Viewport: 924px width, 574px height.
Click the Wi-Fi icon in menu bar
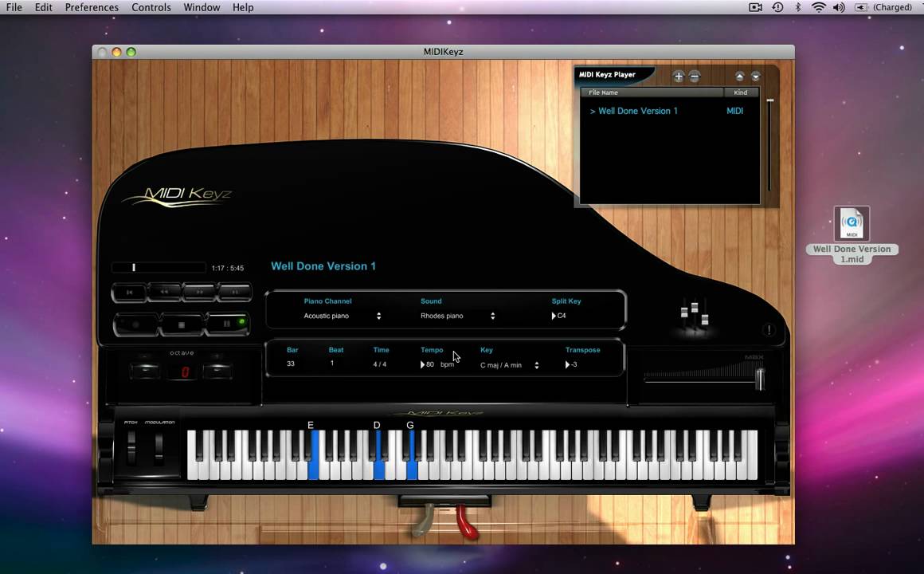click(818, 7)
